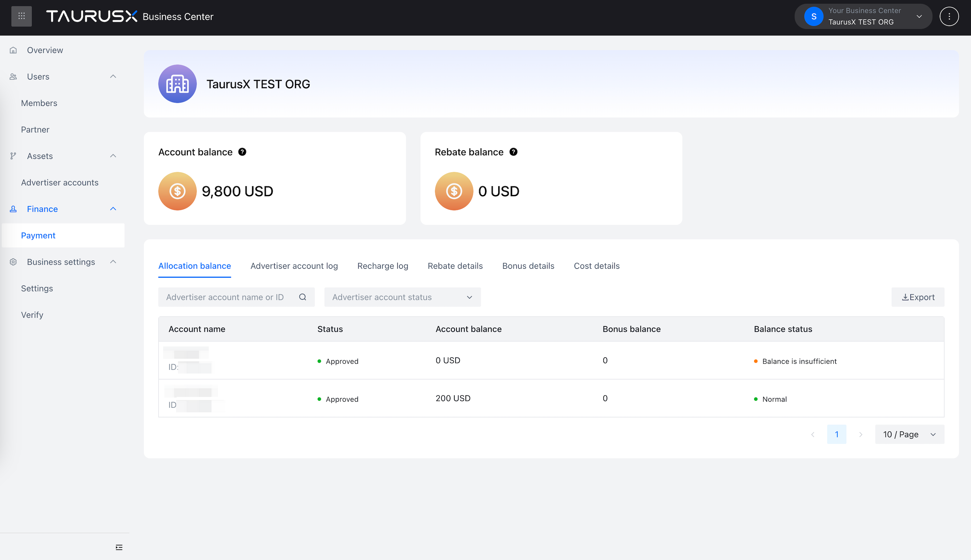Click the Assets branch icon

point(14,156)
